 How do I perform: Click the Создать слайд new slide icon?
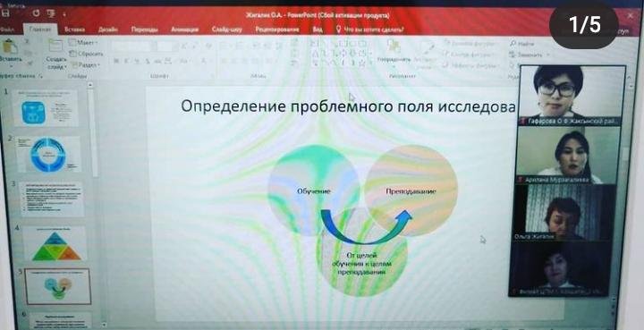55,45
